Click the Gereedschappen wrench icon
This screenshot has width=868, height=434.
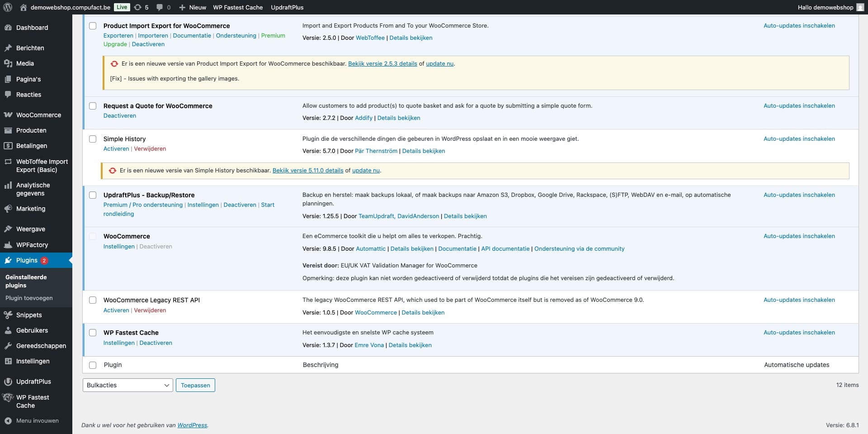click(8, 346)
